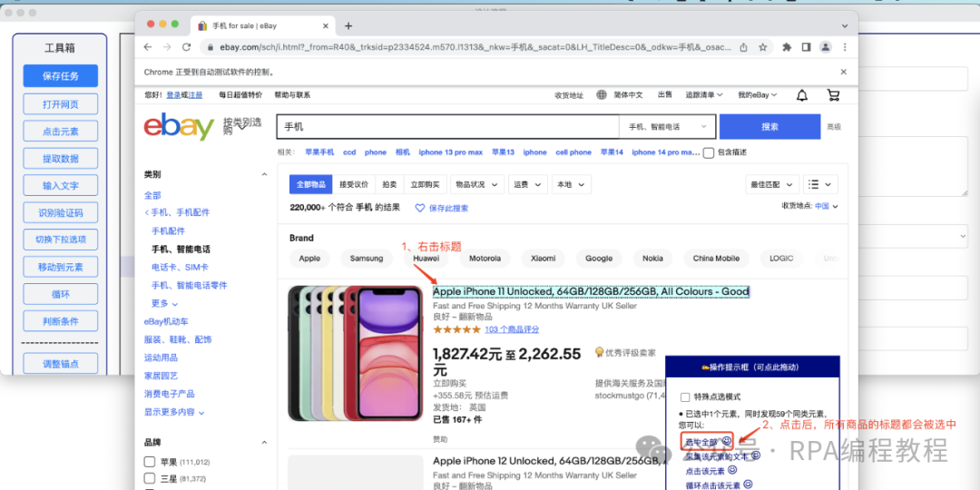Click the 搜索 search button
This screenshot has width=980, height=490.
[x=769, y=126]
